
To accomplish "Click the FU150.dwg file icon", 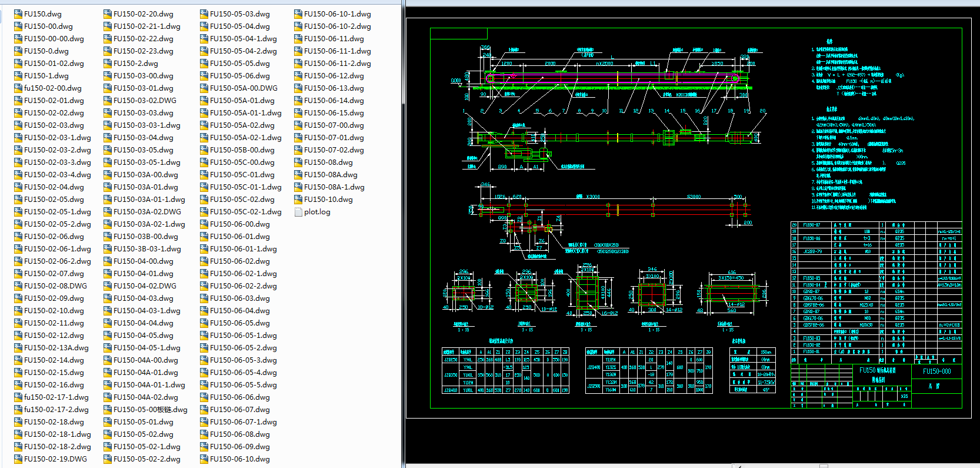I will point(18,14).
